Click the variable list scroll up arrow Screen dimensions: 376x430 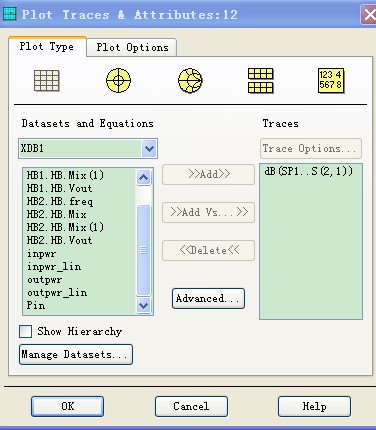click(144, 177)
